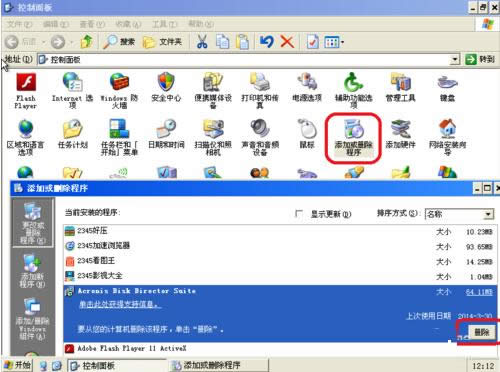Select the 添加新程序 sidebar button
This screenshot has height=372, width=500.
point(32,271)
